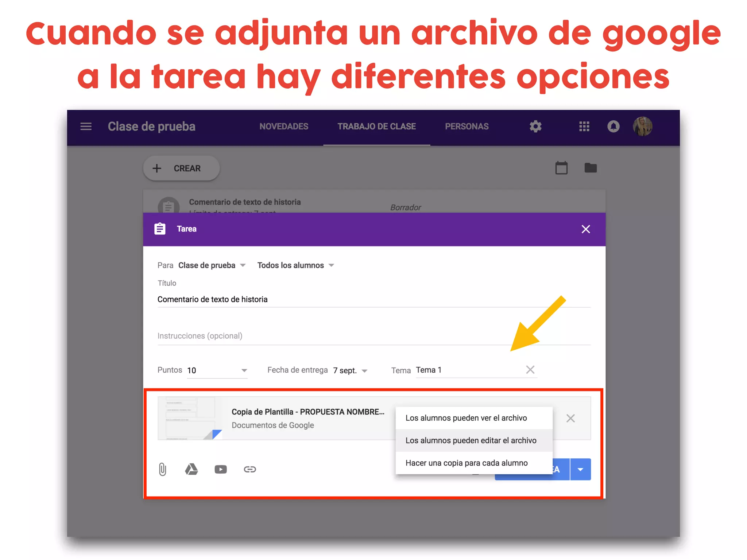The image size is (747, 560).
Task: Click the Tarea clipboard icon in header
Action: (160, 229)
